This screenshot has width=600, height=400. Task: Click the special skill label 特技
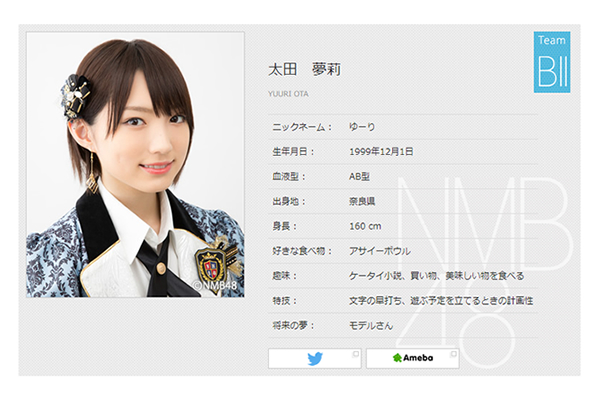285,301
